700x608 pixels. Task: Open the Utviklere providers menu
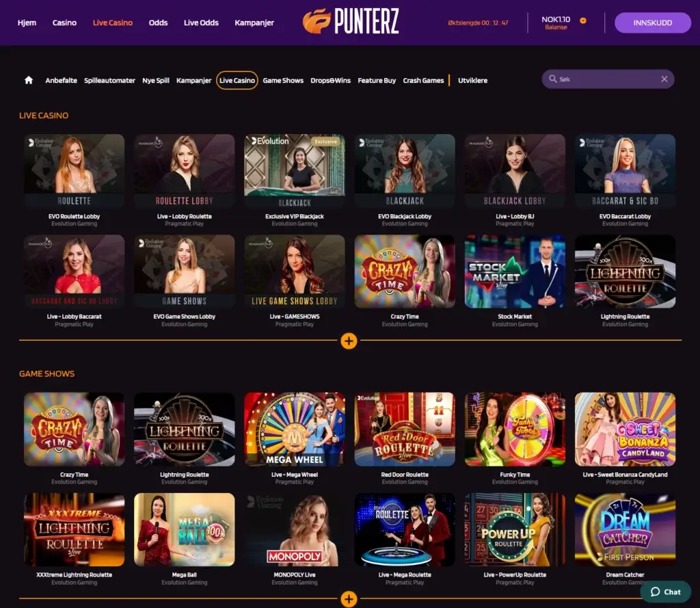click(x=473, y=81)
